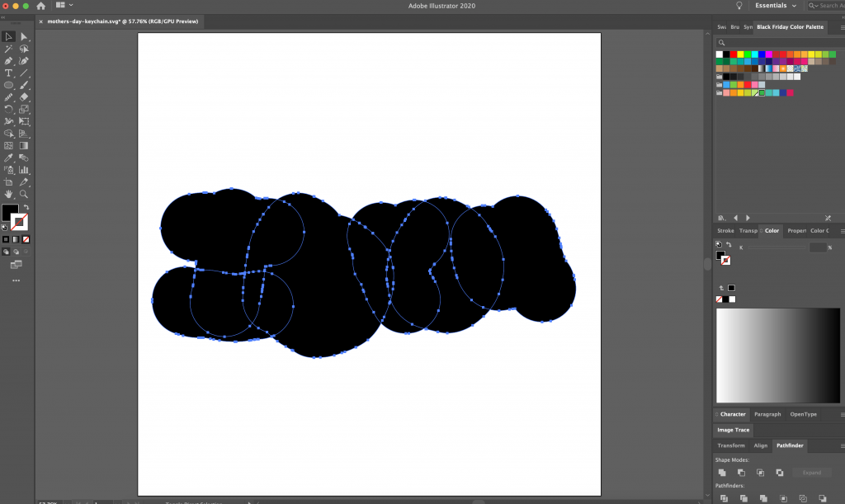Select the Direct Selection tool
Screen dimensions: 845x504
[x=24, y=36]
